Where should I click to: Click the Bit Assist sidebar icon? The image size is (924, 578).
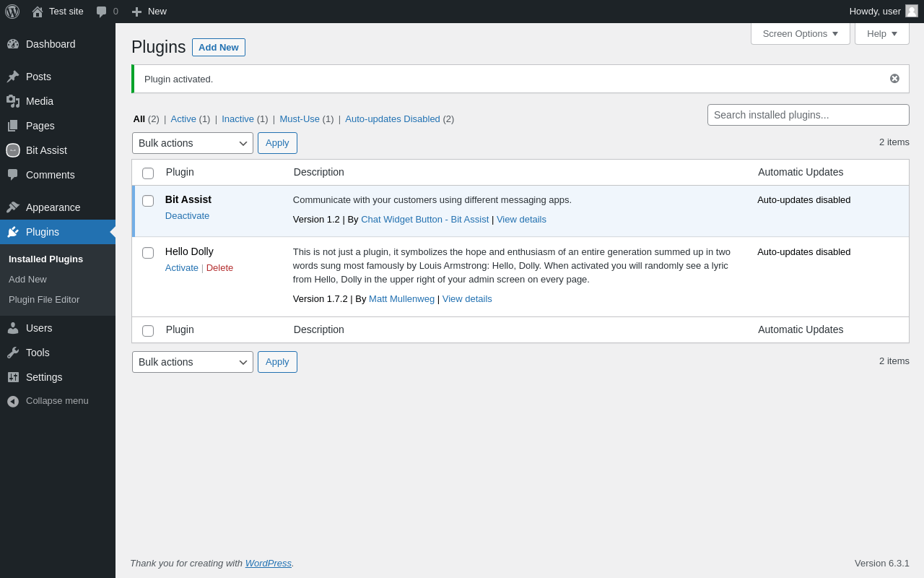(13, 150)
